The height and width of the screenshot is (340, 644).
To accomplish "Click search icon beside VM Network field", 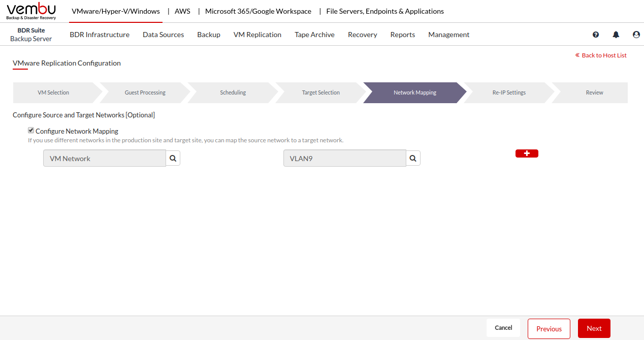I will [x=173, y=159].
